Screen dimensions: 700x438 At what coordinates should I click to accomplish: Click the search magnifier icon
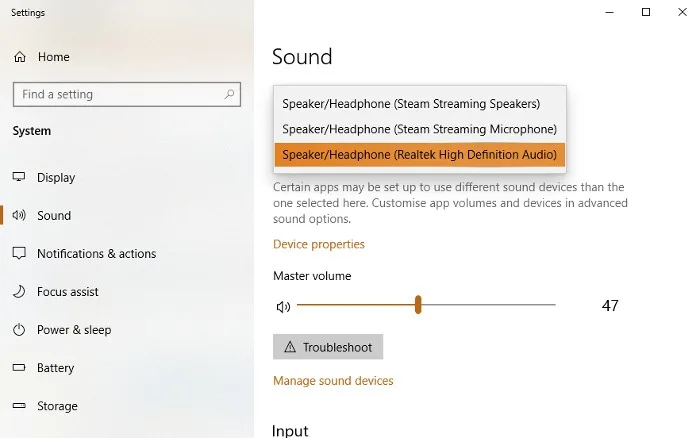click(229, 94)
